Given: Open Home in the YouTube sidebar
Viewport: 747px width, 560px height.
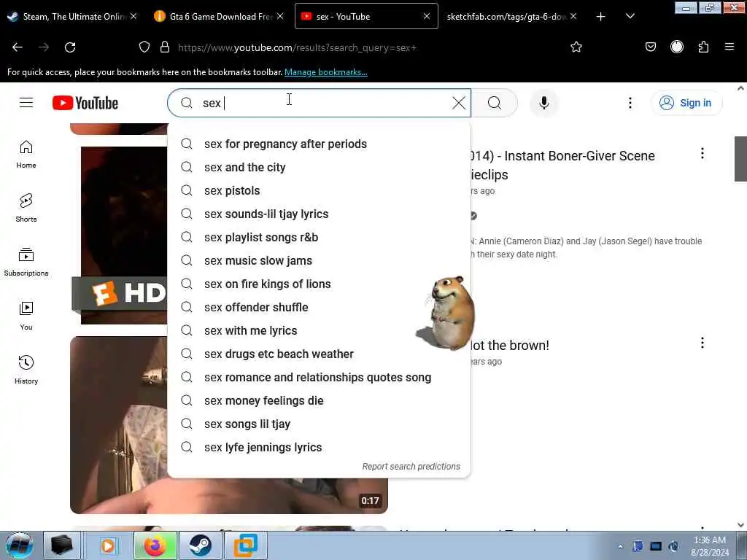Looking at the screenshot, I should point(26,155).
